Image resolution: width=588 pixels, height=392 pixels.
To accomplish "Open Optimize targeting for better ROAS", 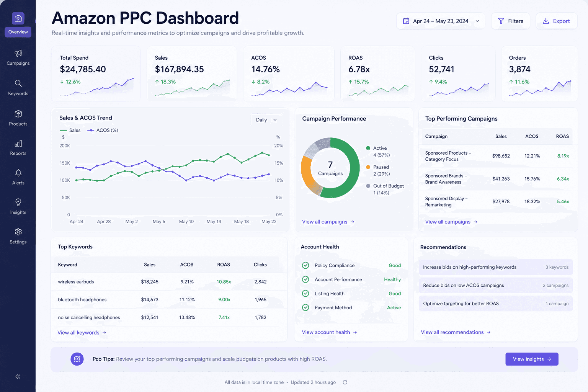I will pyautogui.click(x=496, y=304).
